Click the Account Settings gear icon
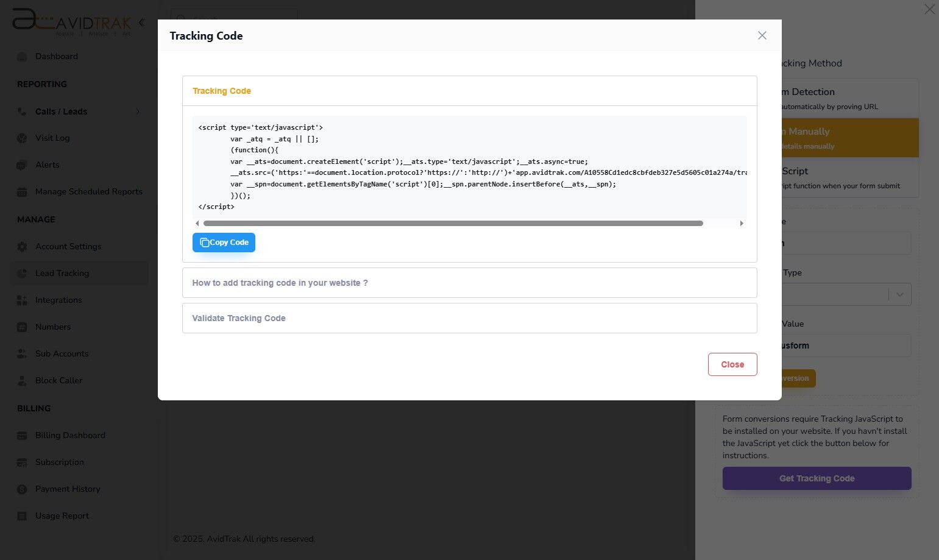The image size is (939, 560). pos(22,247)
